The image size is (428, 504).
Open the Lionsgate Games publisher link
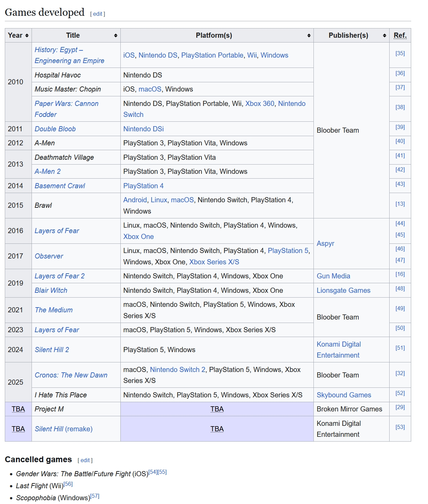[343, 290]
